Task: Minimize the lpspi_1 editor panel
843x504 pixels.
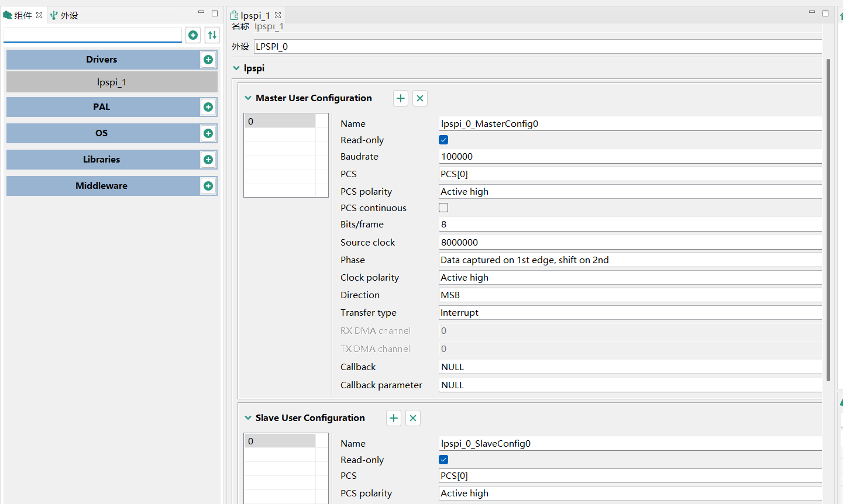Action: tap(812, 12)
